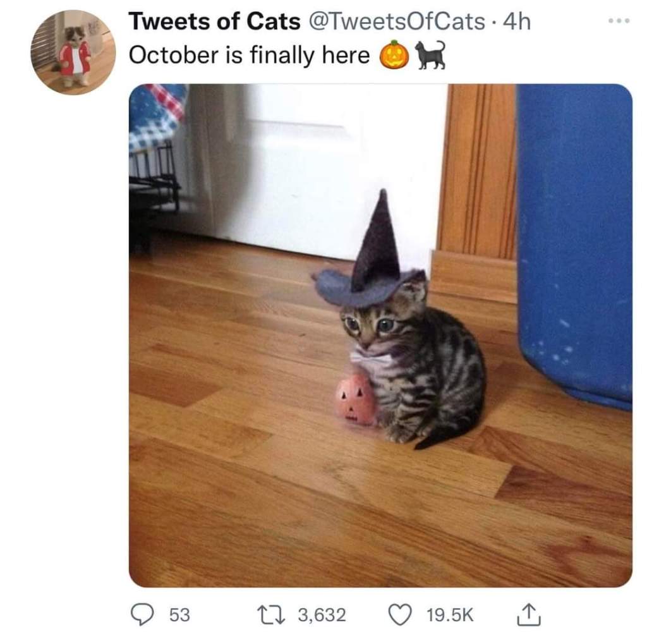The image size is (647, 644).
Task: Click the 19.5K likes count
Action: pyautogui.click(x=450, y=614)
